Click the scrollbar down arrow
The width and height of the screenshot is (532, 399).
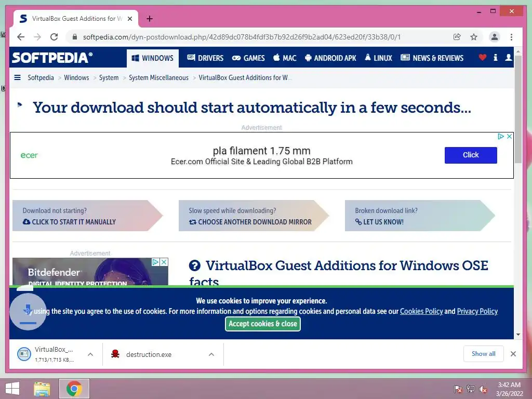(x=518, y=335)
